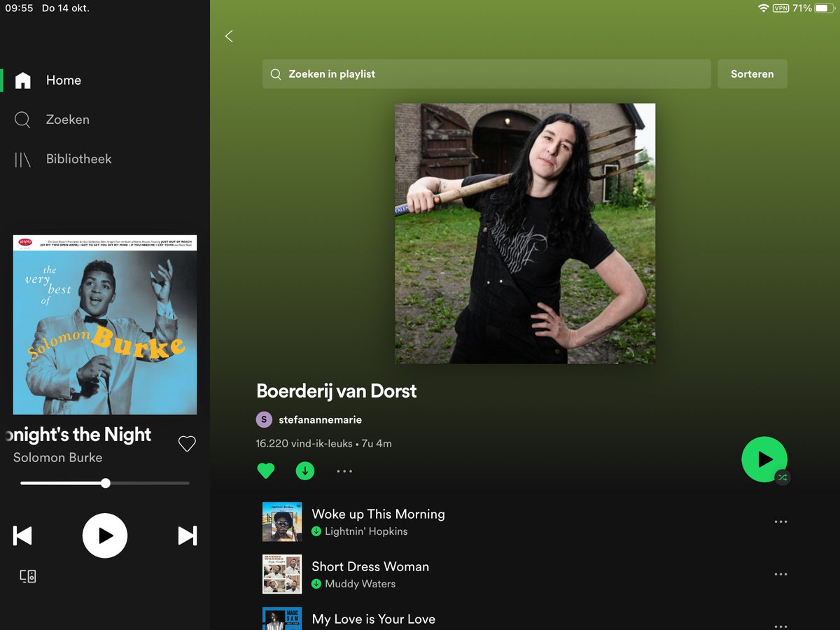
Task: Click the Tonight's the Night song title
Action: coord(77,435)
